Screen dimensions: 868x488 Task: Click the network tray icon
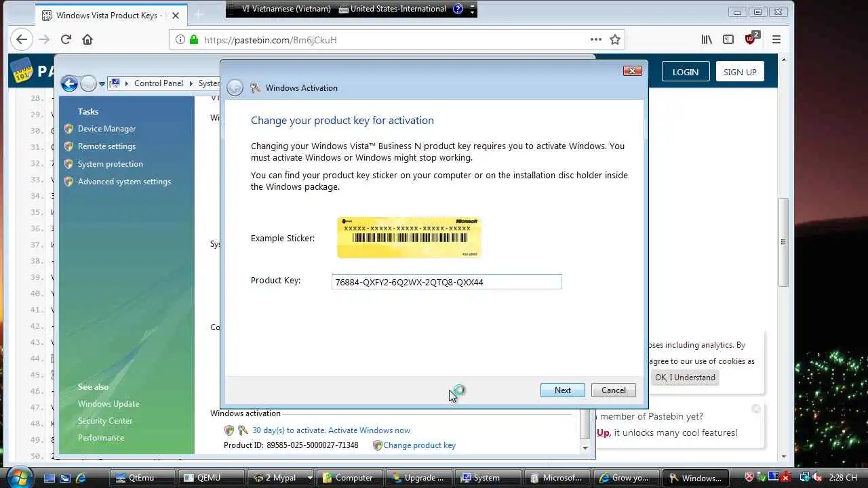804,477
